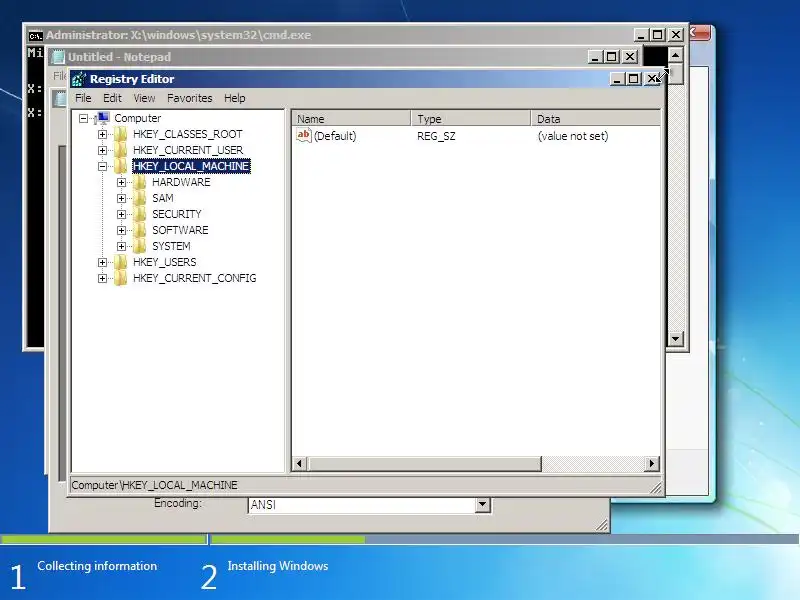This screenshot has height=600, width=800.
Task: Minimize the cmd.exe Administrator window
Action: pyautogui.click(x=641, y=35)
